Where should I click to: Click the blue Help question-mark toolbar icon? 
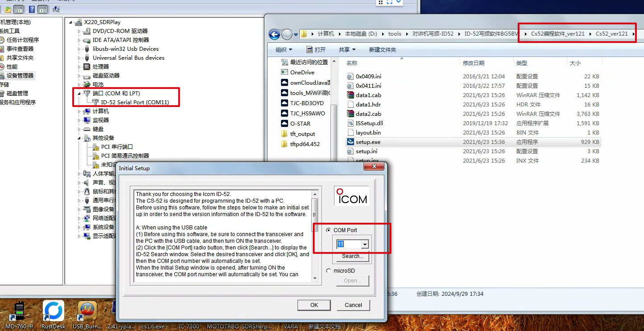coord(32,9)
